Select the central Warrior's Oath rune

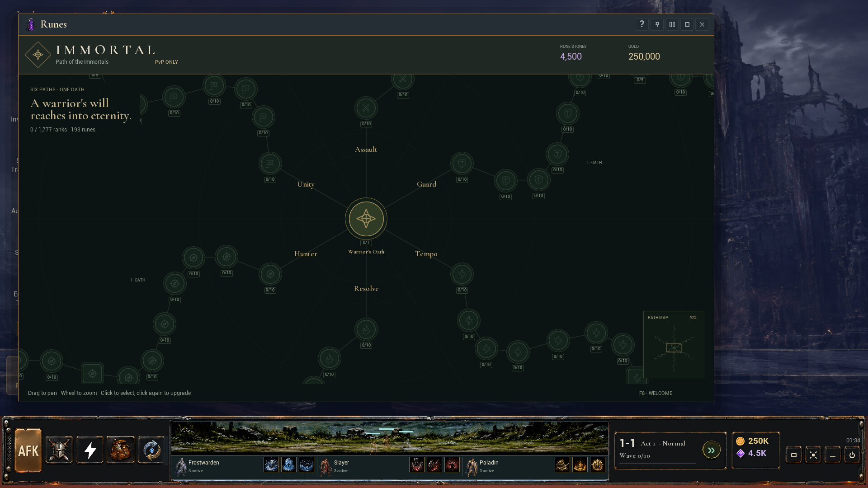366,219
